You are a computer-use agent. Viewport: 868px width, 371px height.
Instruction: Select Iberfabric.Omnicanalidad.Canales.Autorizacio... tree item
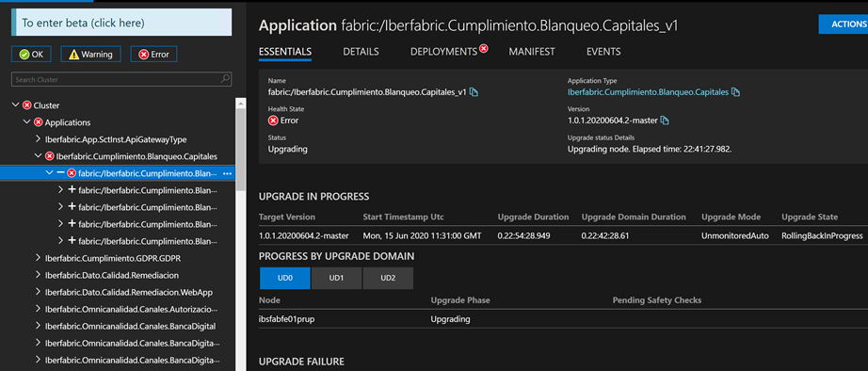point(131,309)
